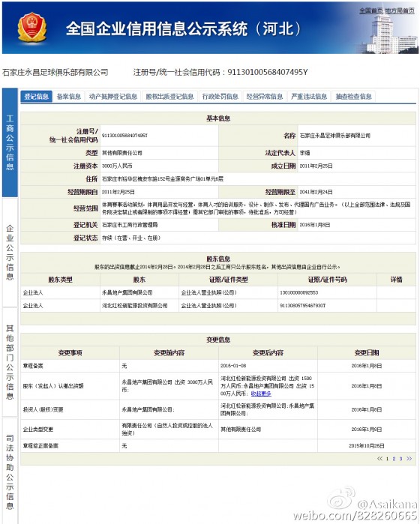Open the 抽查检查信息 tab
Screen dimensions: 420x524
click(x=353, y=97)
